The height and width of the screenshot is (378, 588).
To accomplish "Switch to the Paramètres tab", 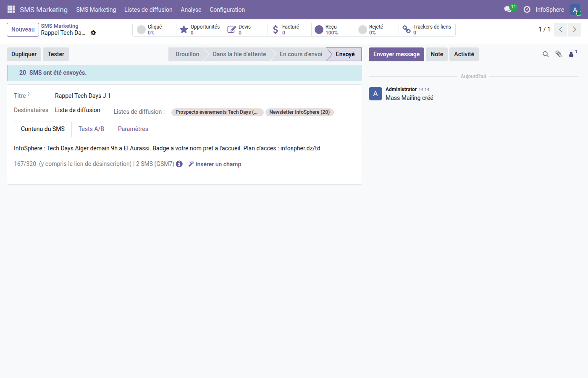I will click(133, 129).
